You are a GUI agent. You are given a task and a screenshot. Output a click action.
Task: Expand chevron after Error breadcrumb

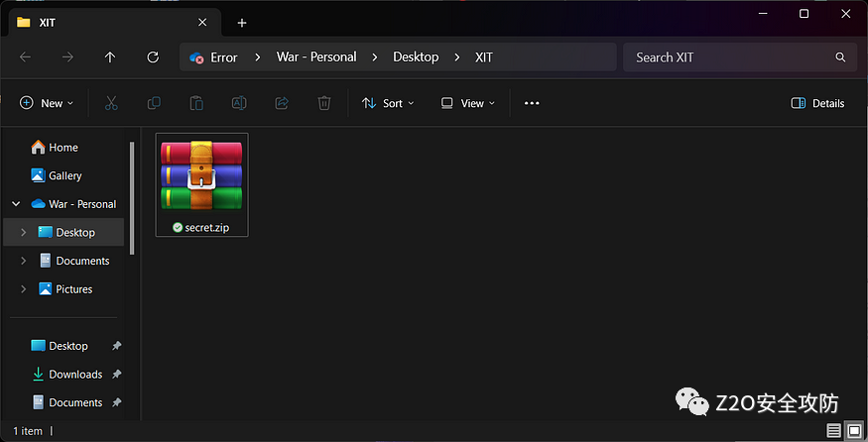(x=257, y=56)
